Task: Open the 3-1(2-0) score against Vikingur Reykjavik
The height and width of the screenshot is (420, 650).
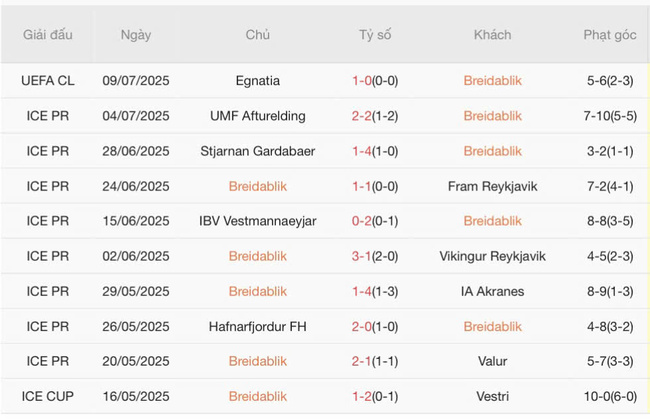Action: (376, 256)
